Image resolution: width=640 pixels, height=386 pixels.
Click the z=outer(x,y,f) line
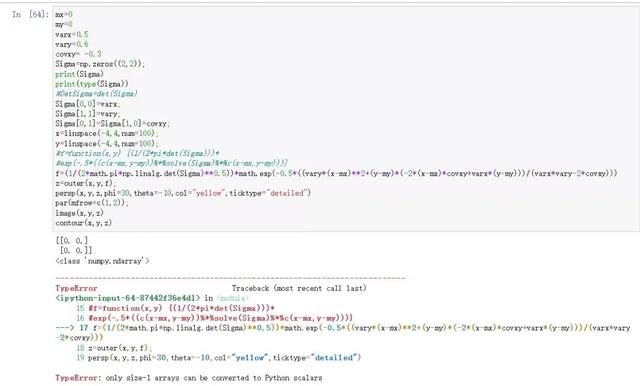(86, 183)
